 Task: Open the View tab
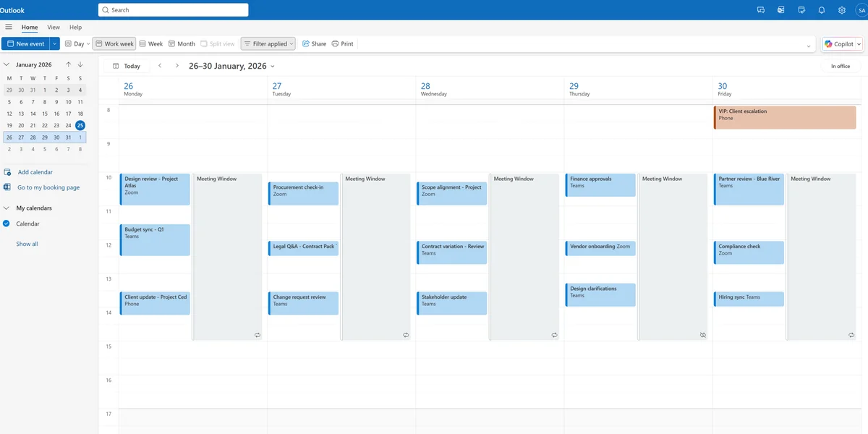tap(54, 27)
